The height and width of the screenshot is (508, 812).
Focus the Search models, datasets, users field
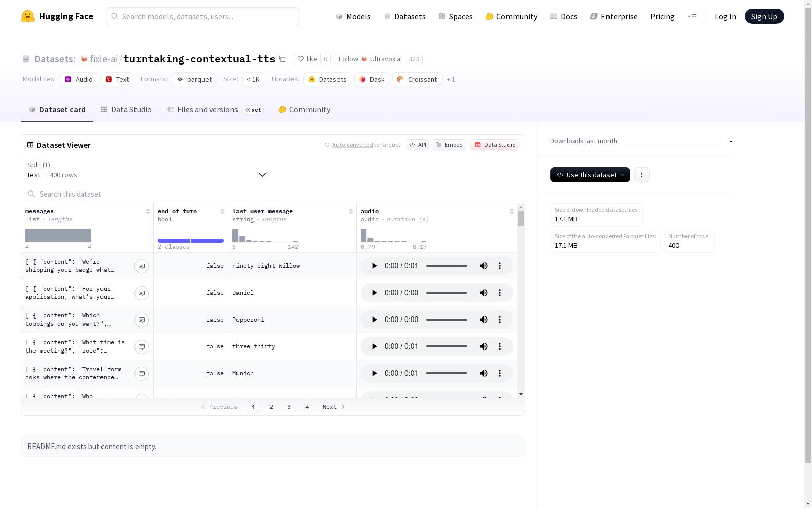pyautogui.click(x=203, y=16)
